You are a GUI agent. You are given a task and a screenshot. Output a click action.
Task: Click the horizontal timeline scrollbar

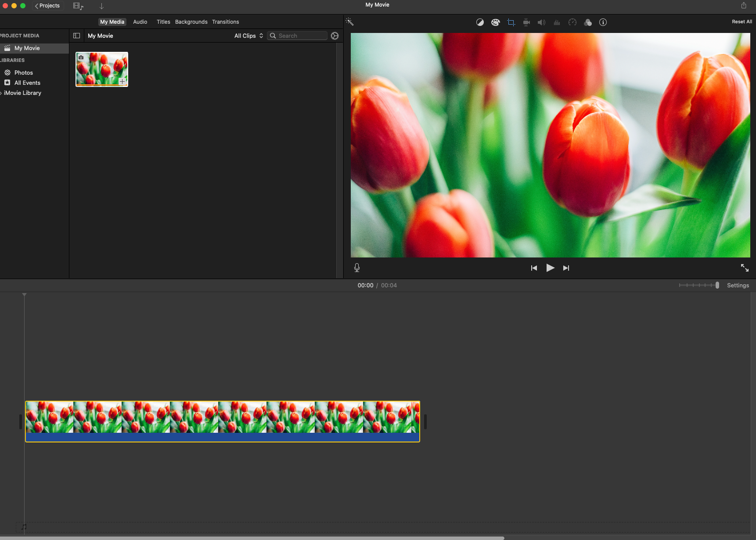[x=252, y=538]
